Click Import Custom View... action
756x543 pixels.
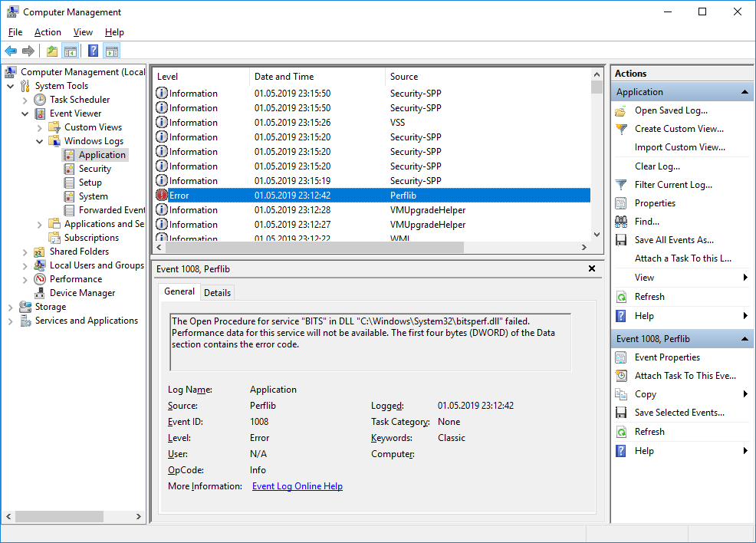click(x=680, y=147)
